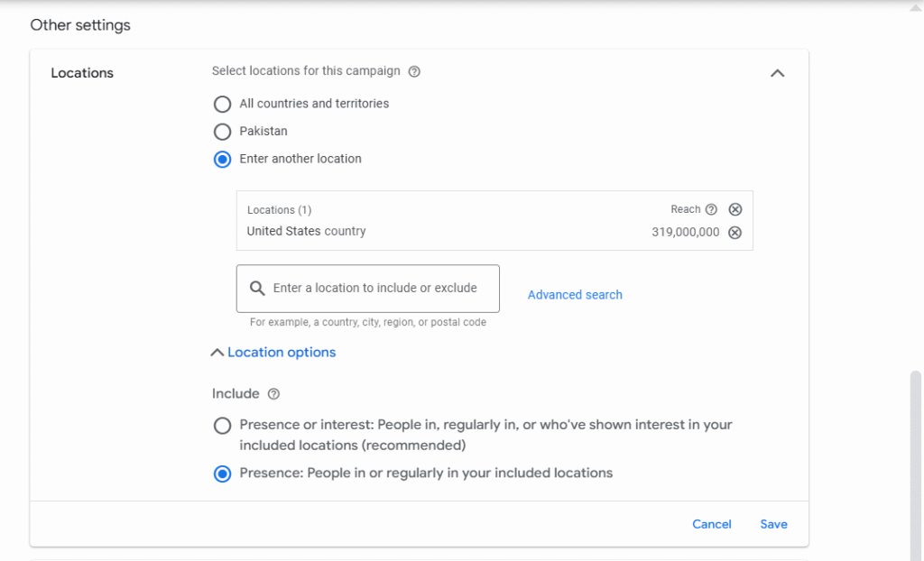Screen dimensions: 924x561
Task: Click the 'United States country' location entry
Action: click(306, 232)
